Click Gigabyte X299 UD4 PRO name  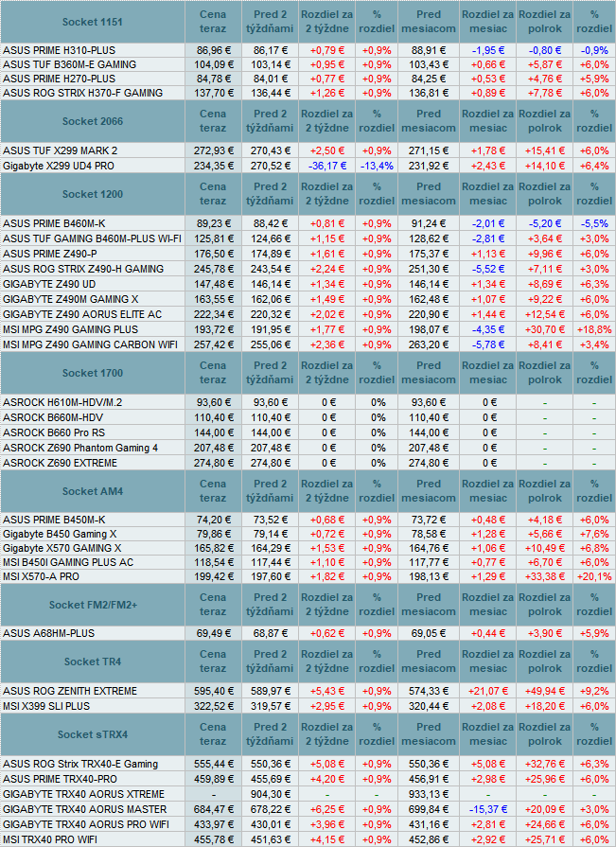point(59,166)
